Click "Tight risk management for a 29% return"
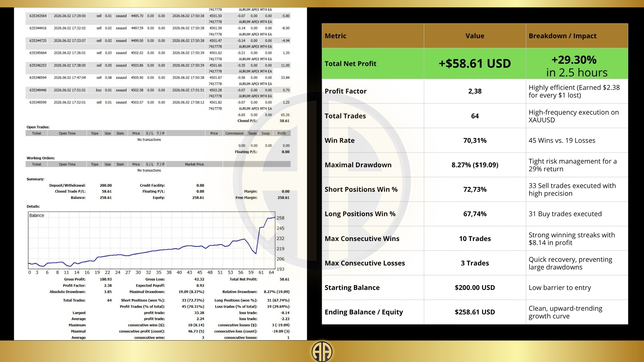 (573, 165)
